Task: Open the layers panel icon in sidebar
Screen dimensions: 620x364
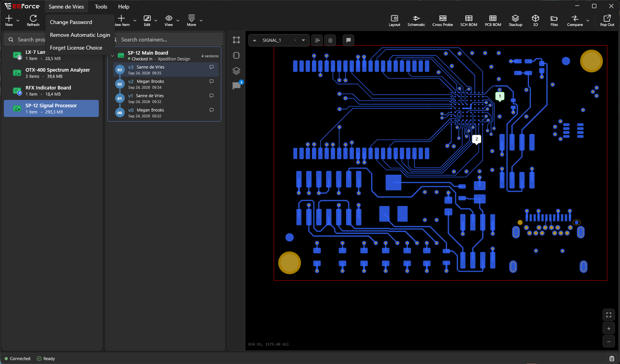Action: click(x=236, y=71)
